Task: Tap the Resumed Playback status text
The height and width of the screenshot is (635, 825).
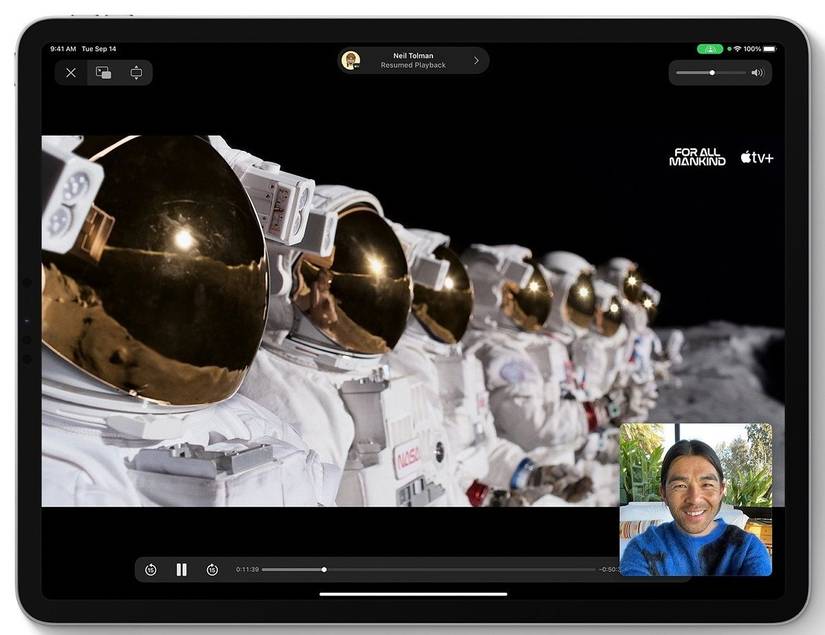Action: pos(413,65)
